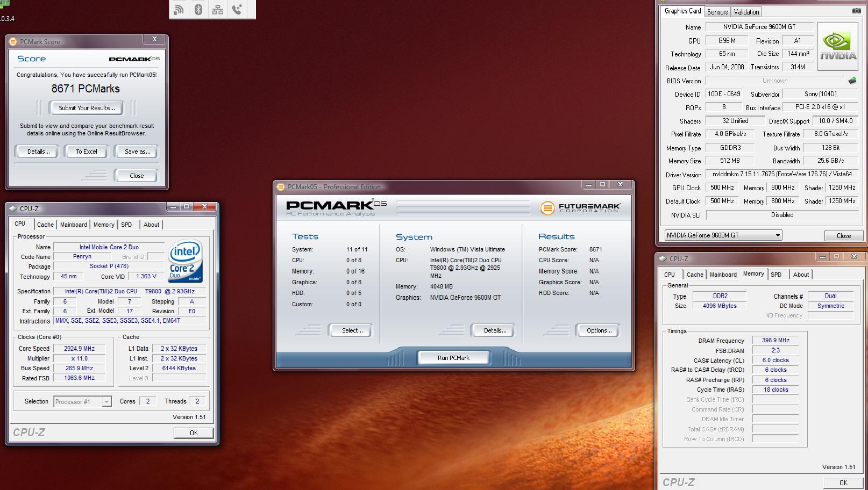This screenshot has height=490, width=868.
Task: Click the Bluetooth icon in top toolbar
Action: (198, 9)
